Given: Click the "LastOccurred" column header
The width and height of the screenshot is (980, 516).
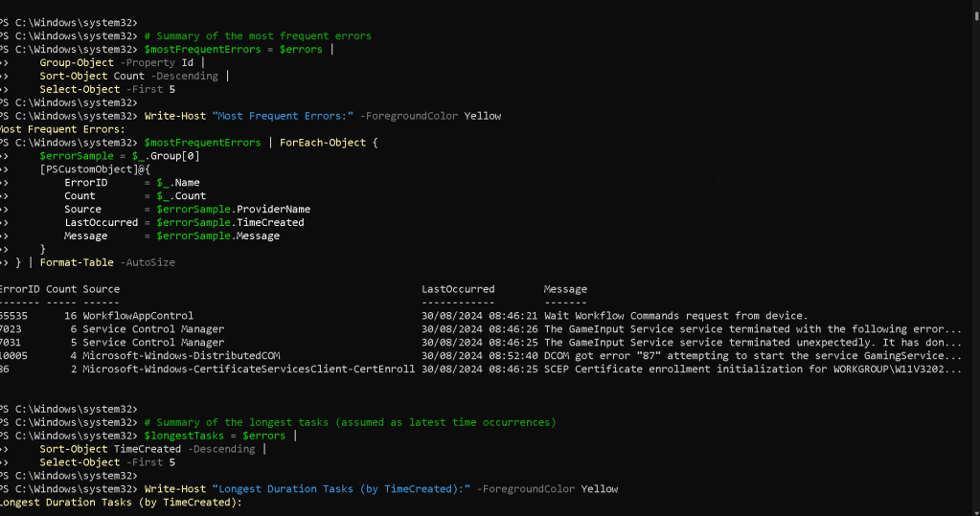Looking at the screenshot, I should click(x=458, y=289).
